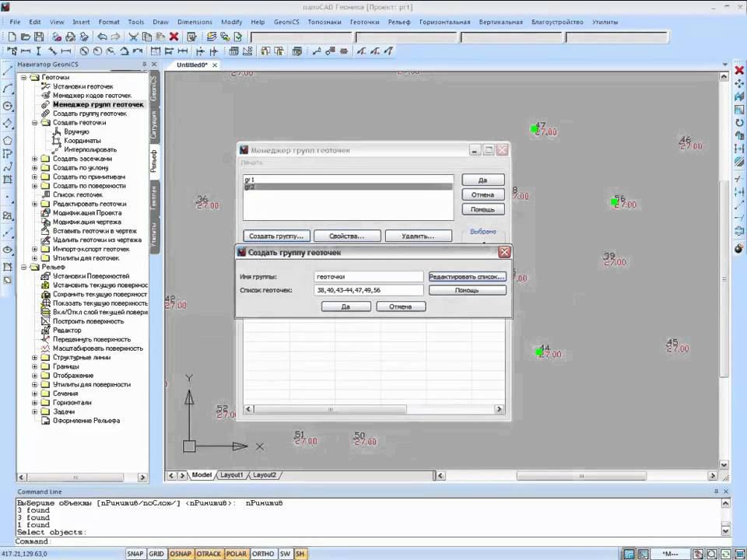Click the Имя группы input field
Viewport: 747px width, 560px height.
[x=369, y=277]
